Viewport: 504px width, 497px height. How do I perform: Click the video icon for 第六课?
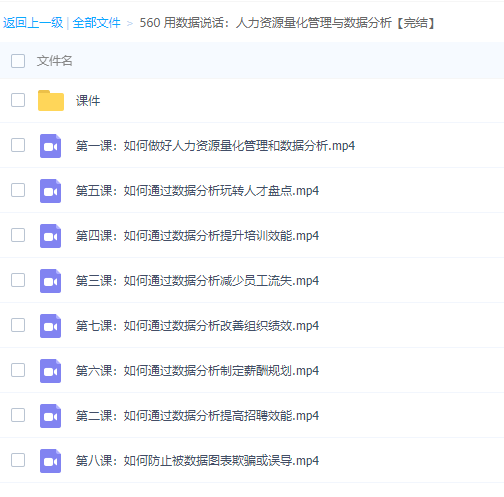(x=51, y=371)
